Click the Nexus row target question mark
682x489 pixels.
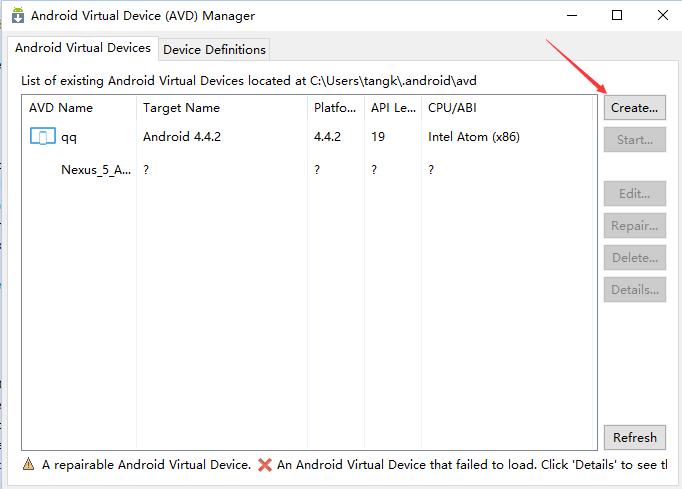tap(146, 169)
